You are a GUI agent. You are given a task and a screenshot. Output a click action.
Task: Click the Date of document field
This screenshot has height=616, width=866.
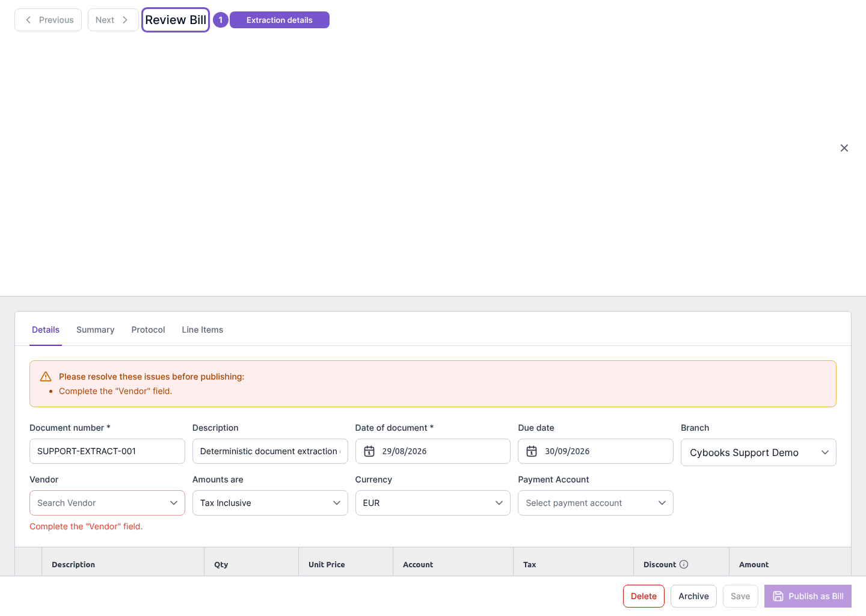(432, 451)
